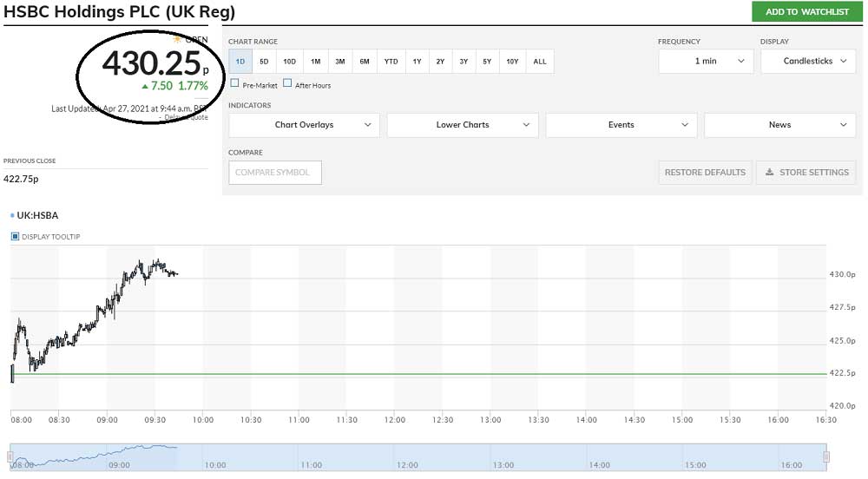Select the YTD chart range

(x=391, y=62)
